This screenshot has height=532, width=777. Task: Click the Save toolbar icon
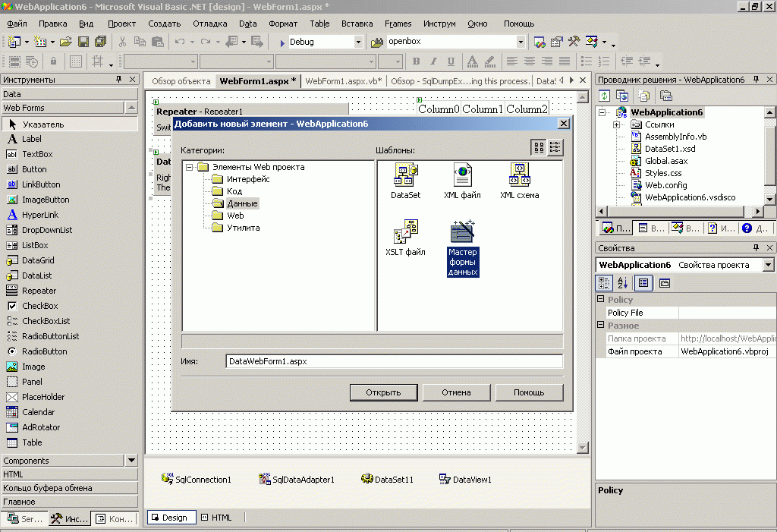click(x=83, y=42)
